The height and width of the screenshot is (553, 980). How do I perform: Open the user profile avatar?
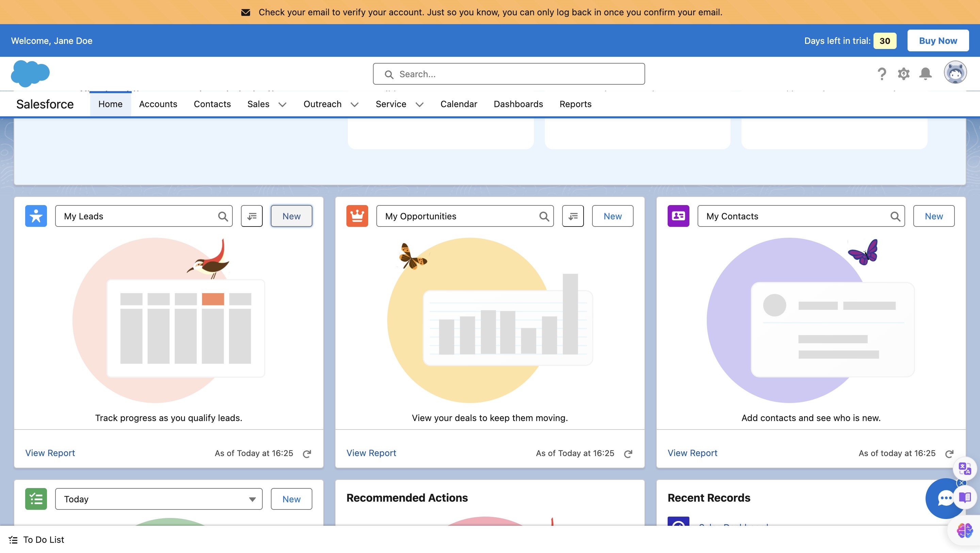click(955, 72)
